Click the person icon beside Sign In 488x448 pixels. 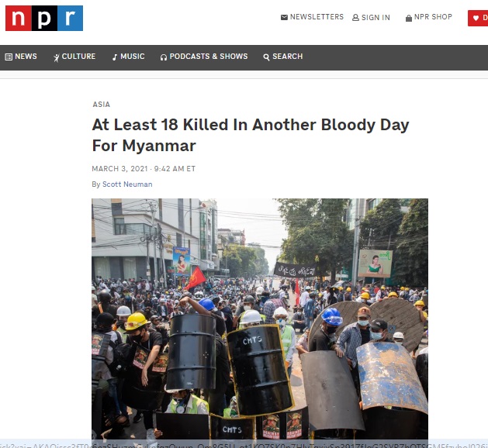click(x=355, y=18)
